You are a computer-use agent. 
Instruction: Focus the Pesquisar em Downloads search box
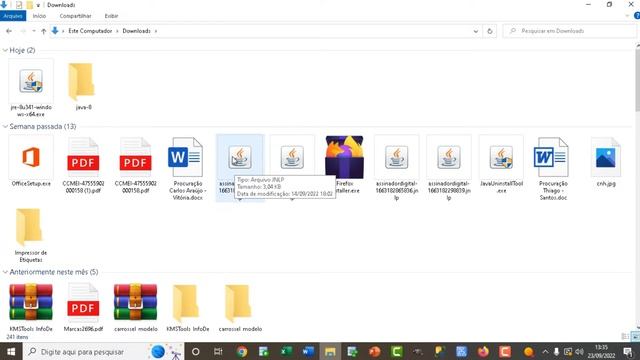(x=571, y=31)
